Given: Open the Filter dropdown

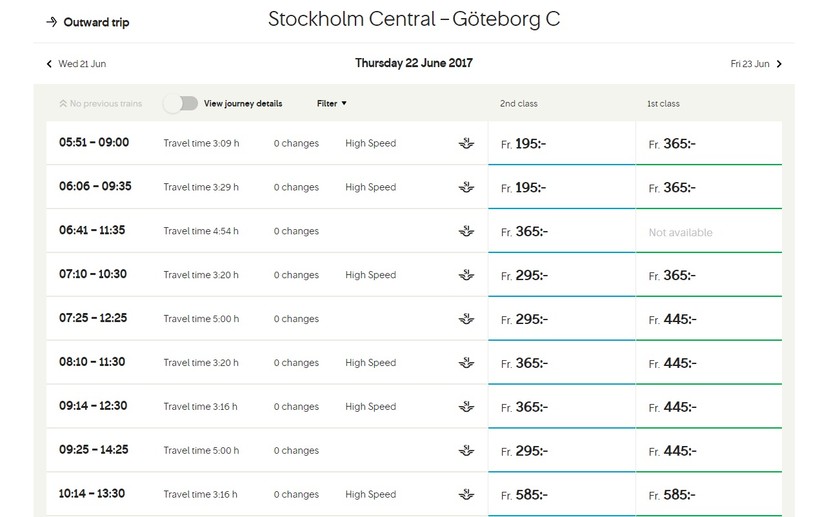Looking at the screenshot, I should [x=332, y=103].
